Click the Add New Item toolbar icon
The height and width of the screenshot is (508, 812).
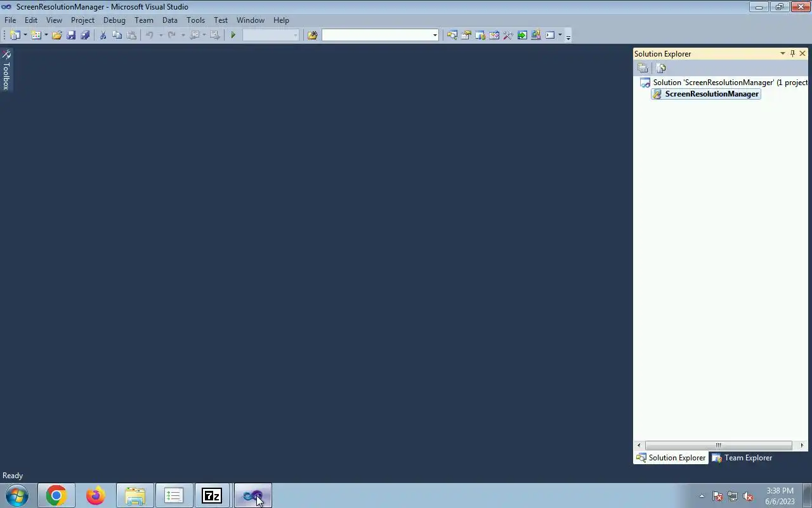pos(36,35)
